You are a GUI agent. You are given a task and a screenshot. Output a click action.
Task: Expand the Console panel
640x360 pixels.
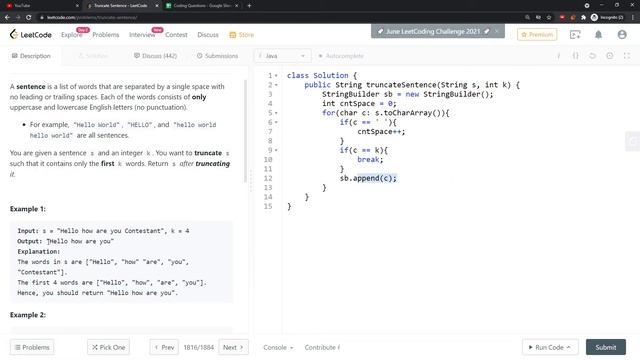[278, 347]
